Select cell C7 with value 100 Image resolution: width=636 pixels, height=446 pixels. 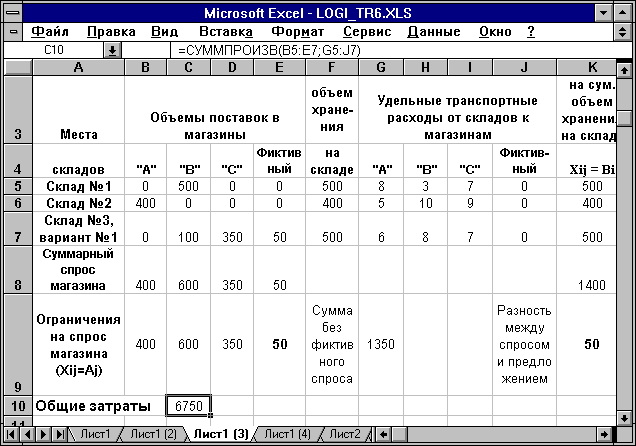click(189, 228)
